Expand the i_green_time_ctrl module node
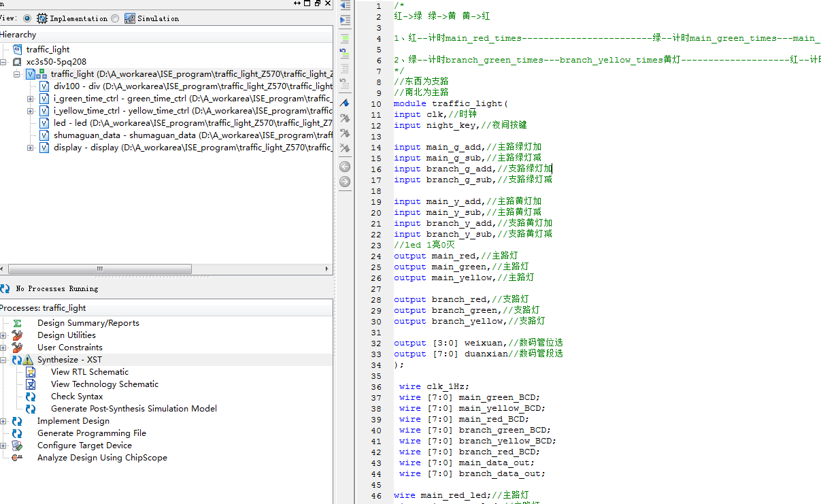 31,99
